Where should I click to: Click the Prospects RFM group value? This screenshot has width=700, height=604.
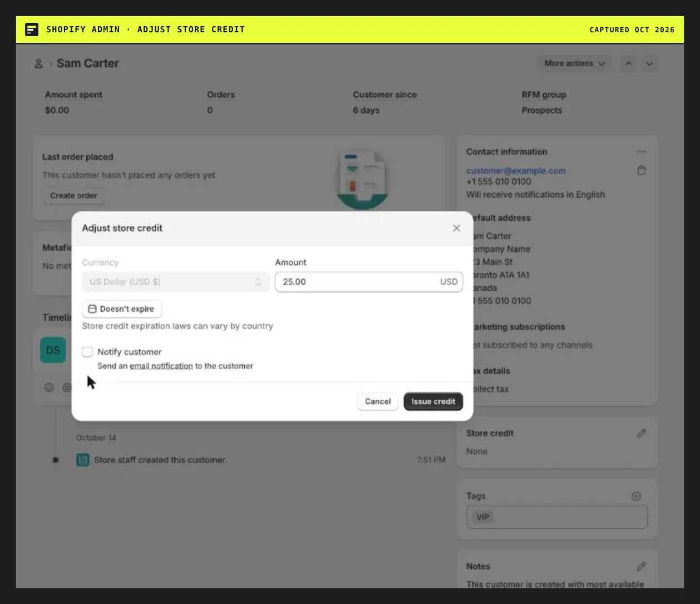(542, 110)
